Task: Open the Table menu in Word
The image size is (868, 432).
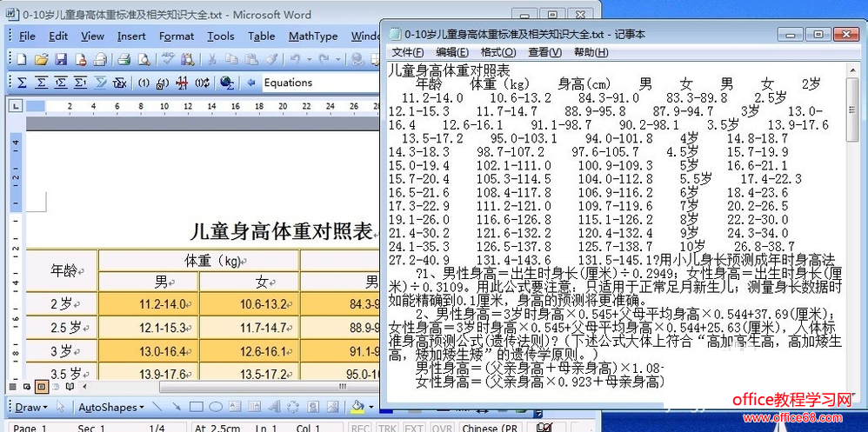Action: (261, 37)
